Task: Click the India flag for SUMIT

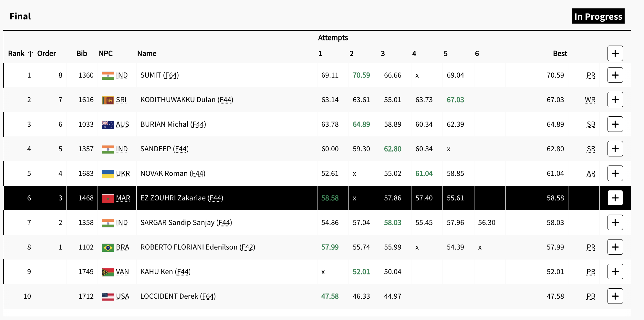Action: coord(108,75)
